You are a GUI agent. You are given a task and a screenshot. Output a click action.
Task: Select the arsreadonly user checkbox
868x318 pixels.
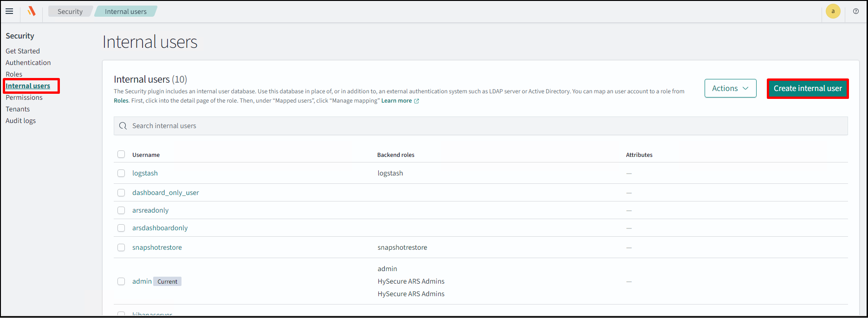(121, 210)
